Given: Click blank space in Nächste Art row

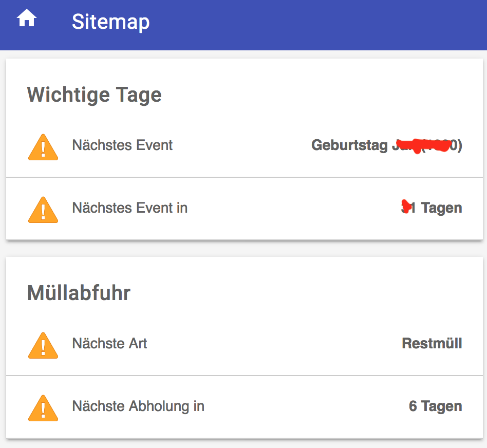Looking at the screenshot, I should pos(273,344).
